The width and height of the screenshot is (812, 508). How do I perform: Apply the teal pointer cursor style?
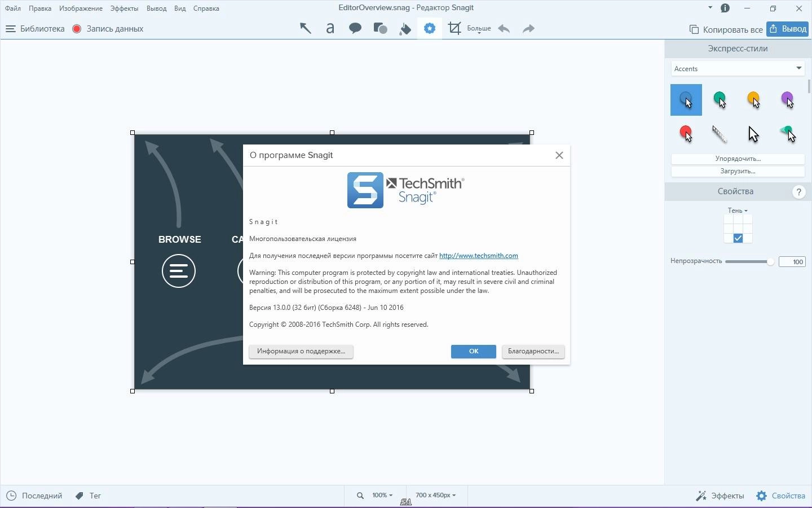(x=788, y=134)
